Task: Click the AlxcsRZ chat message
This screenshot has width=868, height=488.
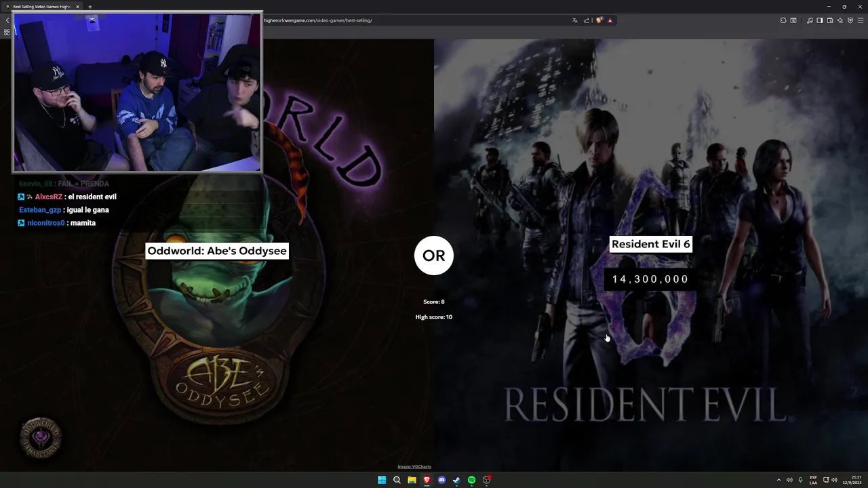Action: tap(67, 197)
